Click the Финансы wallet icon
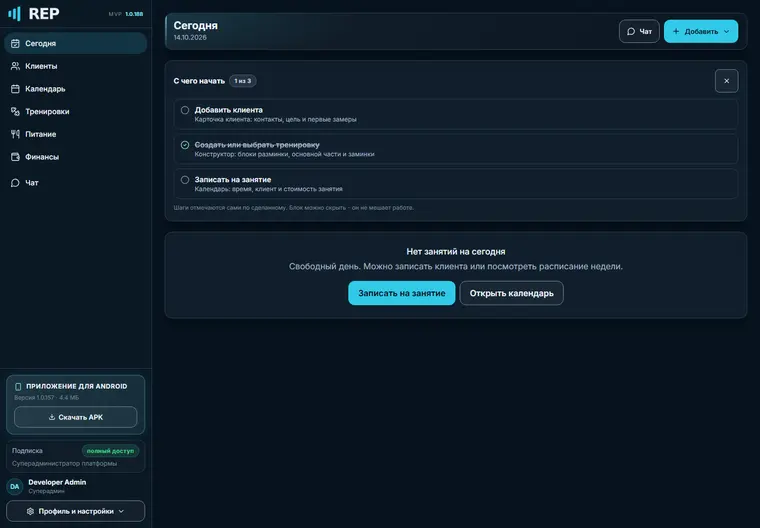 (x=15, y=157)
